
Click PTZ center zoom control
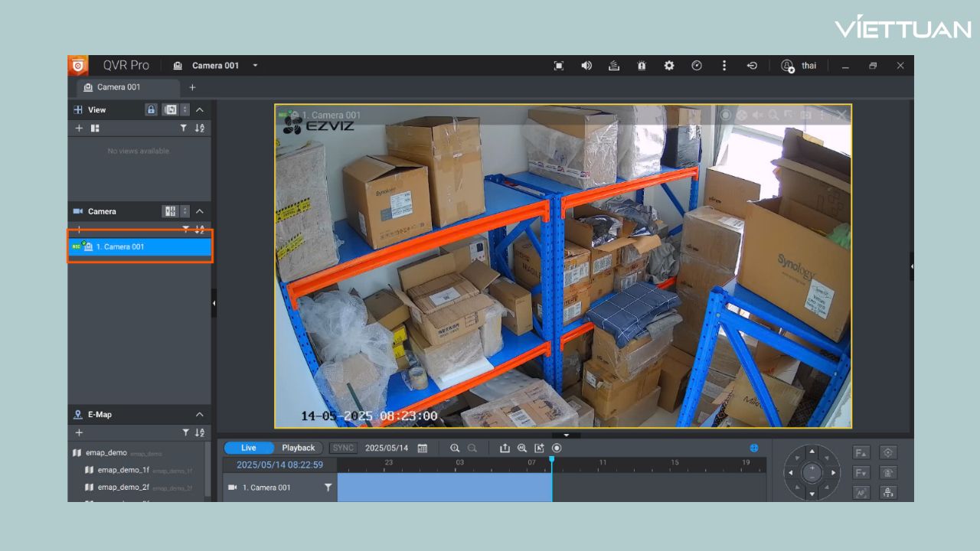pyautogui.click(x=812, y=473)
